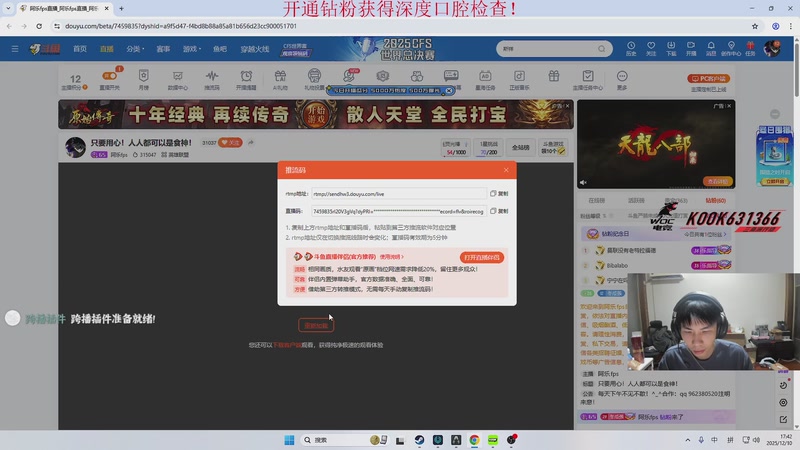
Task: Open the 数据中心 icon
Action: pyautogui.click(x=178, y=80)
